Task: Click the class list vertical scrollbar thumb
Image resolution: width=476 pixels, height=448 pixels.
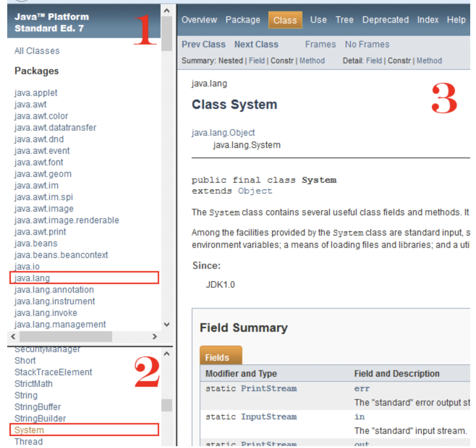Action: [167, 405]
